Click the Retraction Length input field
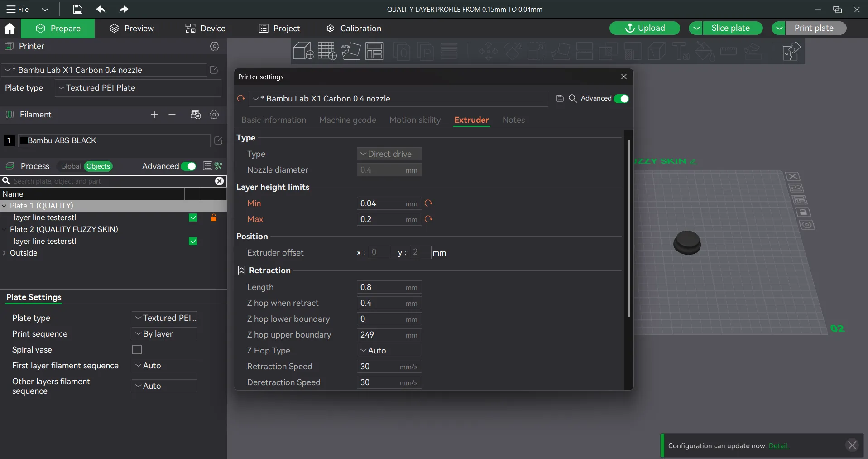 [389, 287]
